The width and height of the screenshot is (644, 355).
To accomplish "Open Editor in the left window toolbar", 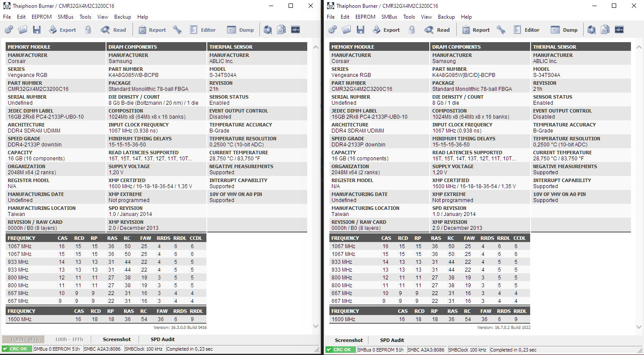I will 202,30.
